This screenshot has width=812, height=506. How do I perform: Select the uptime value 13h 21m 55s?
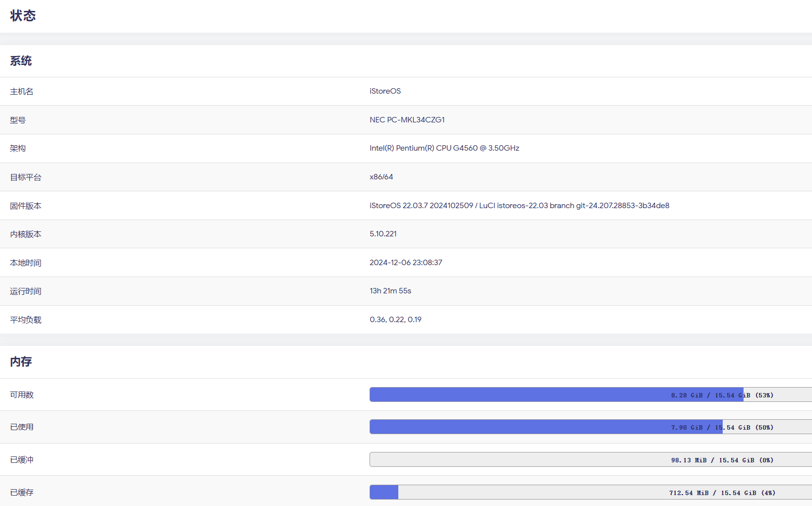click(390, 291)
